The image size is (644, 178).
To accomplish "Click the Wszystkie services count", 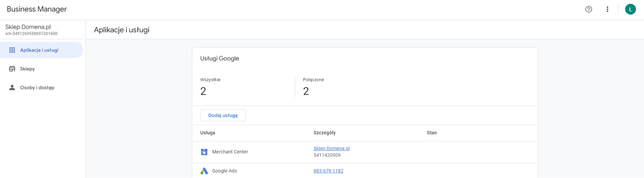I will (x=203, y=91).
